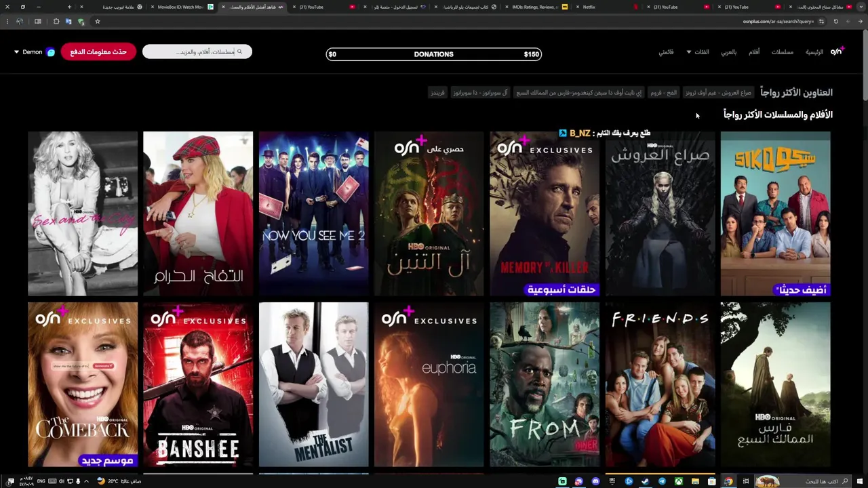The width and height of the screenshot is (868, 488).
Task: Open Telegram from the taskbar
Action: tap(662, 481)
